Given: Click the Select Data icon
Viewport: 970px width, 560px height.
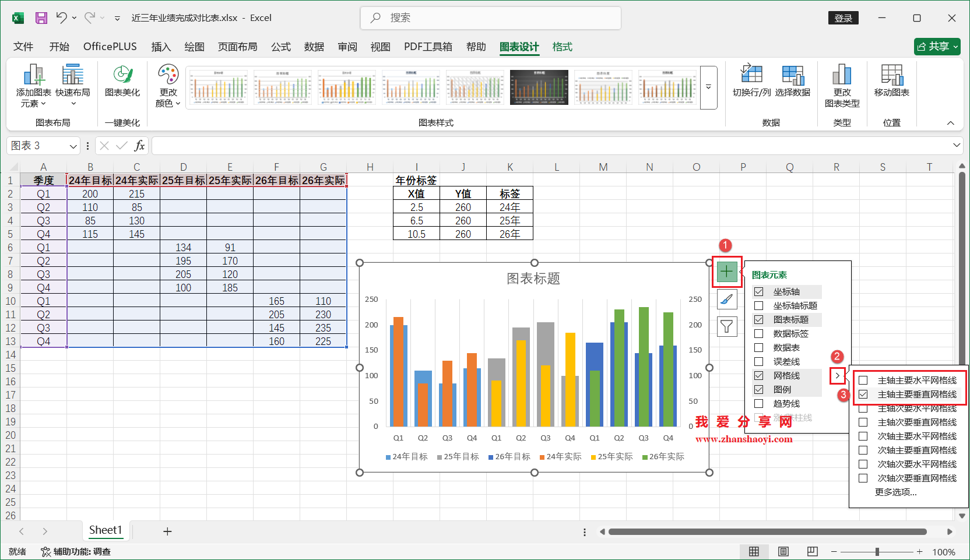Looking at the screenshot, I should click(793, 80).
